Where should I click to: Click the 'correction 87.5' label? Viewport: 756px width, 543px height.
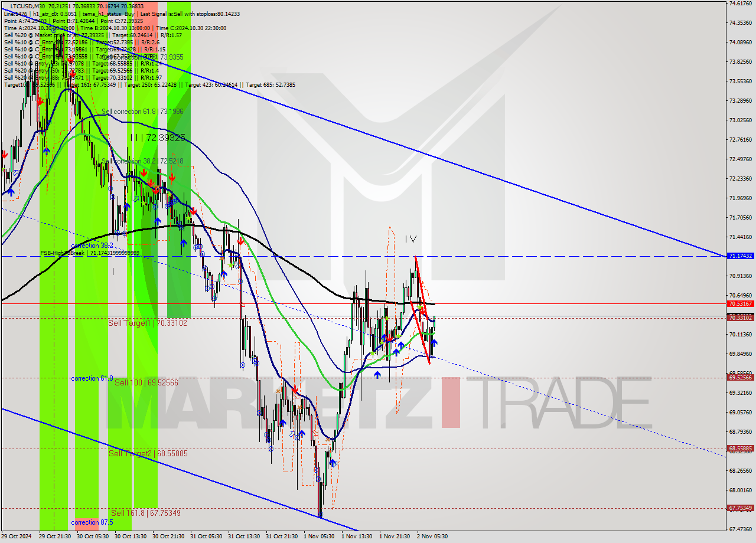click(x=92, y=522)
